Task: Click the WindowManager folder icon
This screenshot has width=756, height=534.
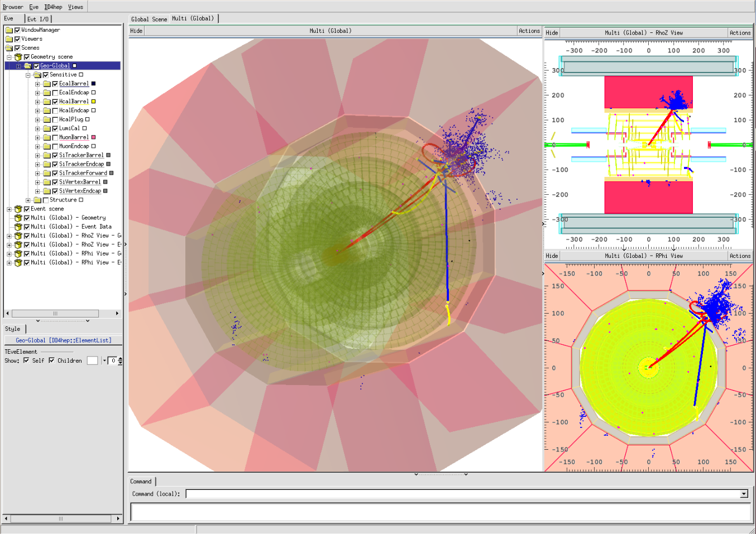Action: pyautogui.click(x=9, y=30)
